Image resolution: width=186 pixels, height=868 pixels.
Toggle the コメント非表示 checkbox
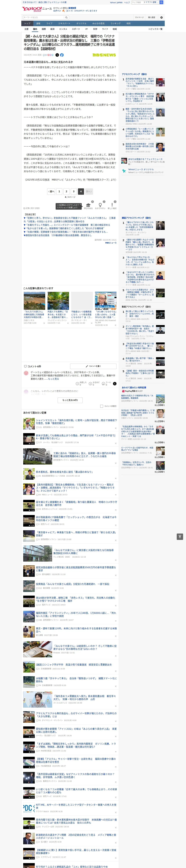point(102,406)
